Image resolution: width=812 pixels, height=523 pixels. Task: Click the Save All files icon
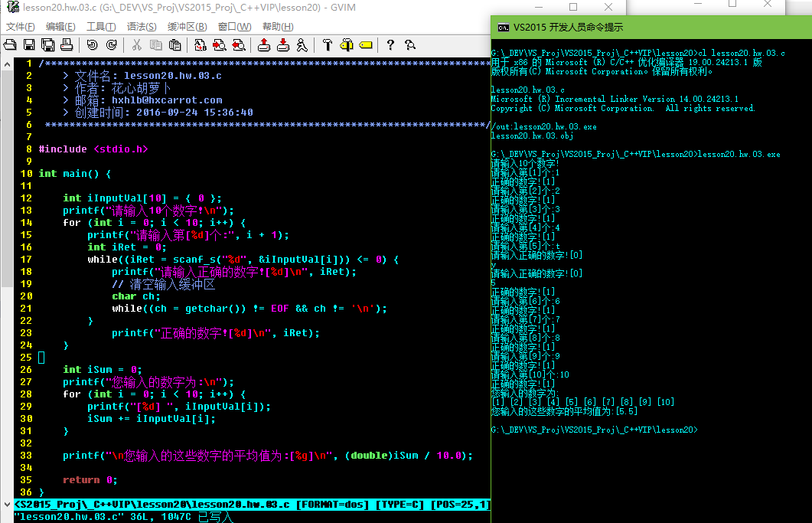pos(47,45)
